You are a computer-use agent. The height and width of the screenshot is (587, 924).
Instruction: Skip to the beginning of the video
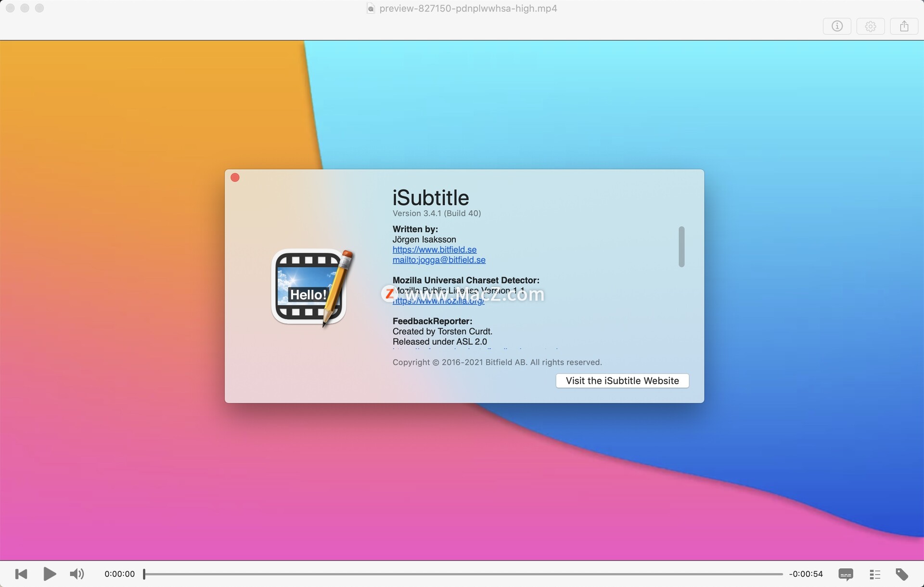point(21,574)
